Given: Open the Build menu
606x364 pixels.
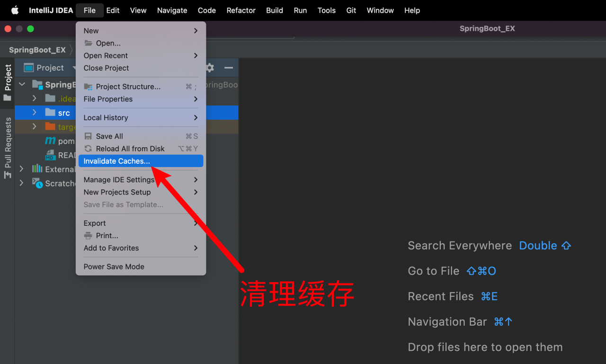Looking at the screenshot, I should tap(275, 10).
